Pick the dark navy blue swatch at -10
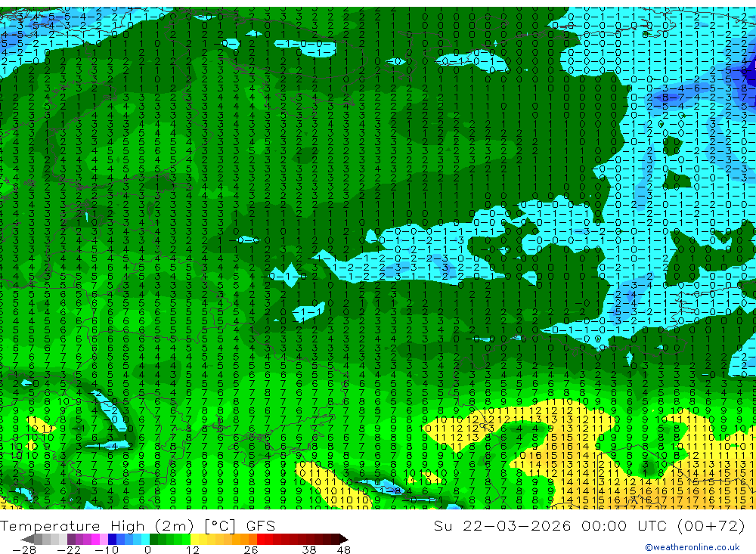 tap(113, 539)
